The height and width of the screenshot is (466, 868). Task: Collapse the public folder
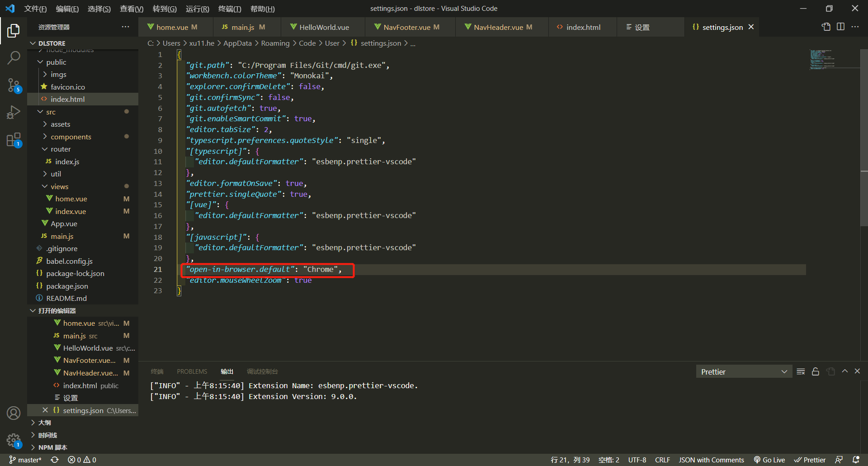click(83, 62)
